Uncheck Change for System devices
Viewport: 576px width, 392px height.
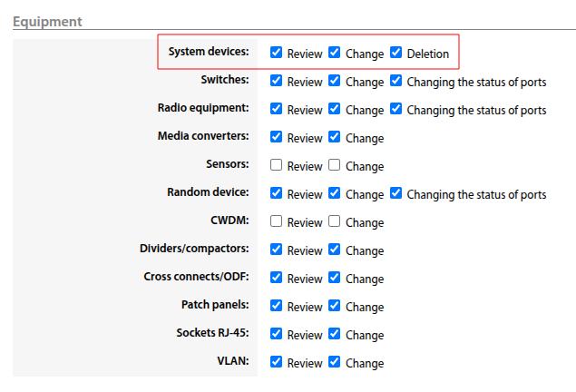(x=335, y=53)
